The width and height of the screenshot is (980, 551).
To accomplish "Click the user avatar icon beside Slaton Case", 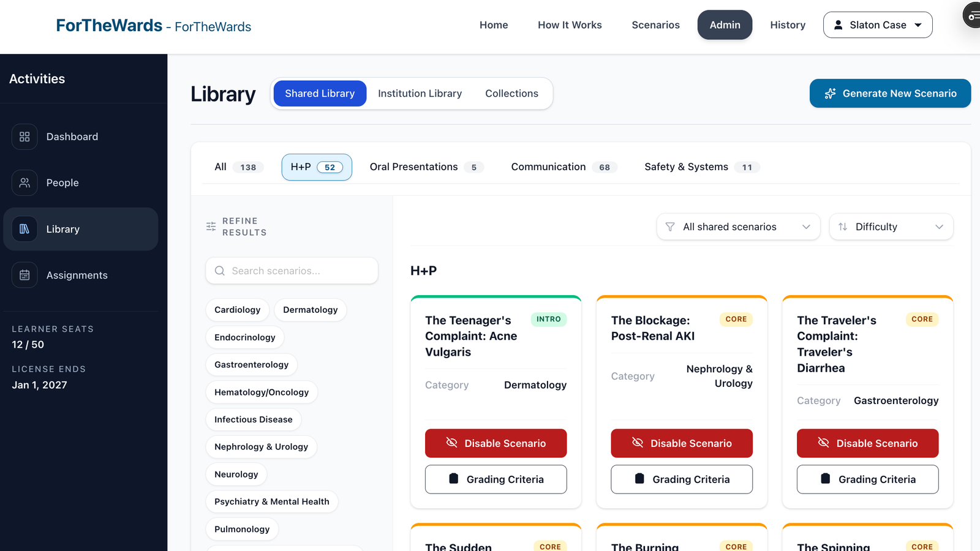I will (838, 25).
